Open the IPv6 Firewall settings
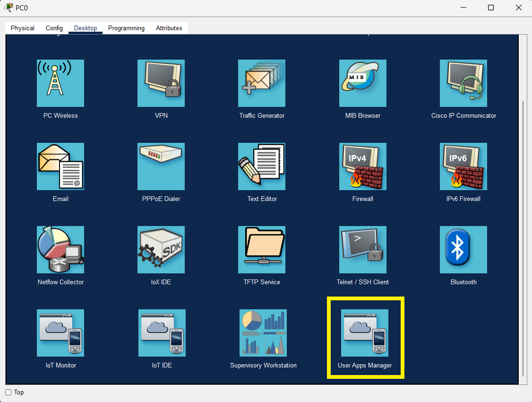The image size is (532, 402). (x=463, y=166)
